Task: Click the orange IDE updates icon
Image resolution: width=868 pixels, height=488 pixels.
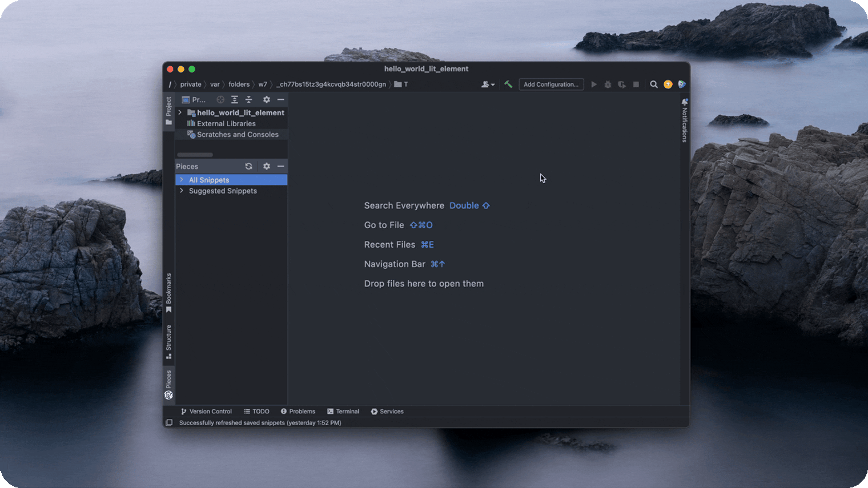Action: coord(668,84)
